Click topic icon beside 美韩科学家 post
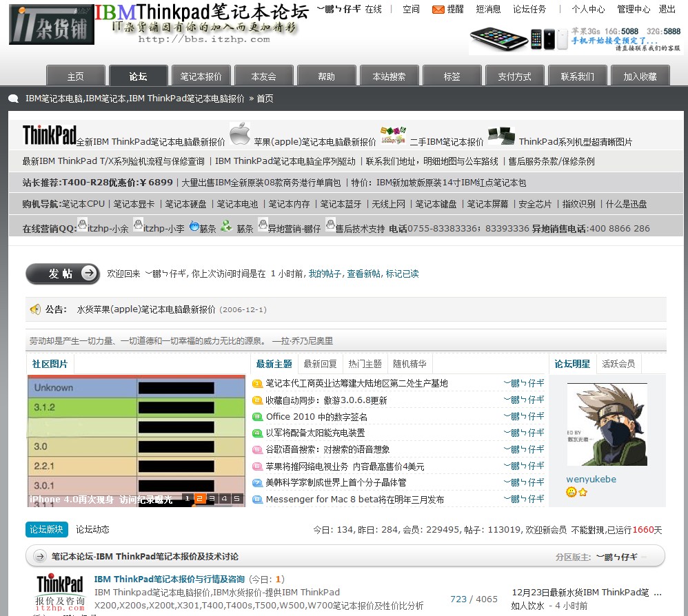 click(x=257, y=483)
